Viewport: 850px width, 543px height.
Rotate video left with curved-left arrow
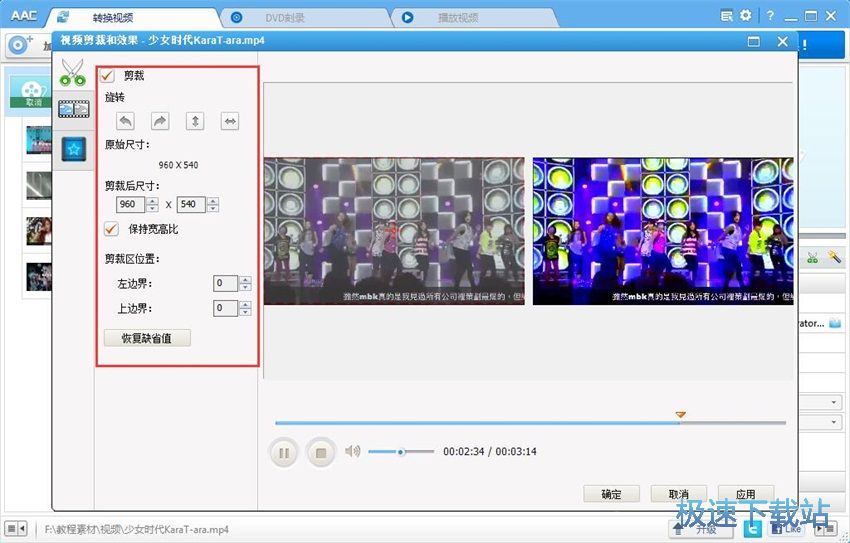click(125, 121)
